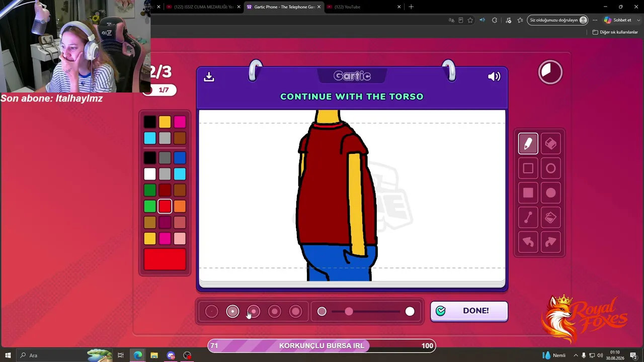Click the microphone icon in the system tray
Viewport: 644px width, 362px height.
584,355
